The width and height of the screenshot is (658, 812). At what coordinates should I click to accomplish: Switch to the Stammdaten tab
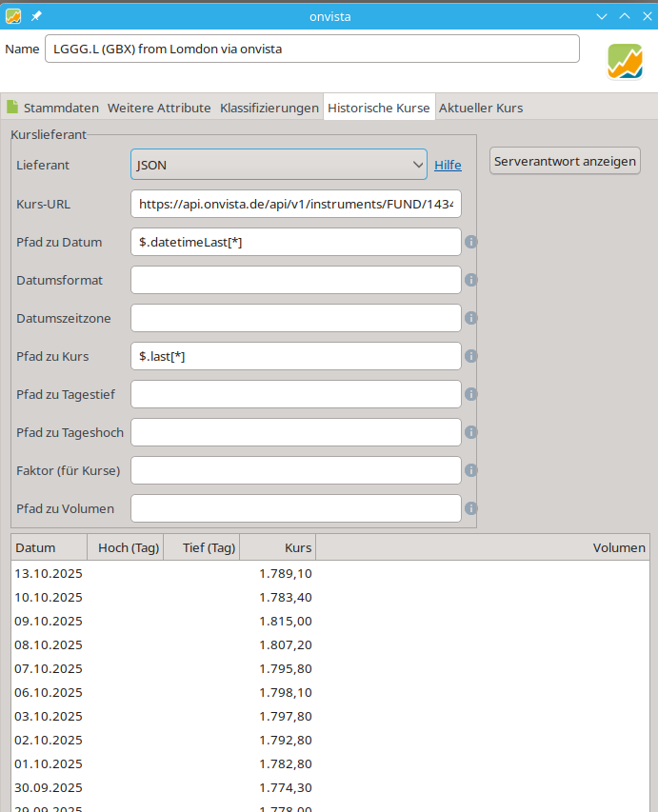(53, 108)
